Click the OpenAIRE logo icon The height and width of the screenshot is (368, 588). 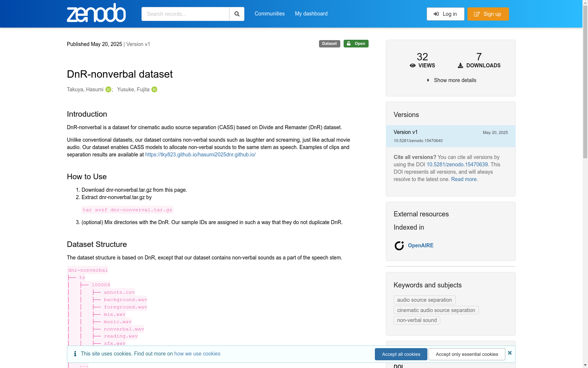[399, 245]
